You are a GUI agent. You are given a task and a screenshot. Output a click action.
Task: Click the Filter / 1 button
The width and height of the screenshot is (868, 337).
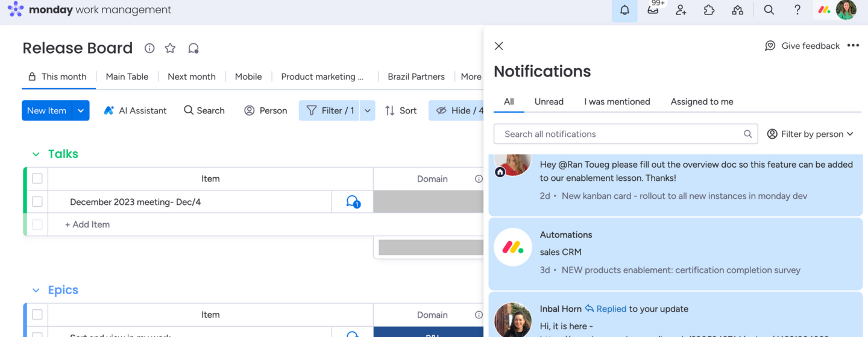click(330, 110)
